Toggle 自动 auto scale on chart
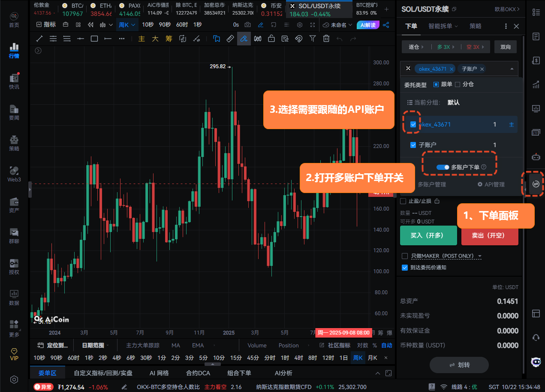The height and width of the screenshot is (392, 545). click(x=387, y=345)
